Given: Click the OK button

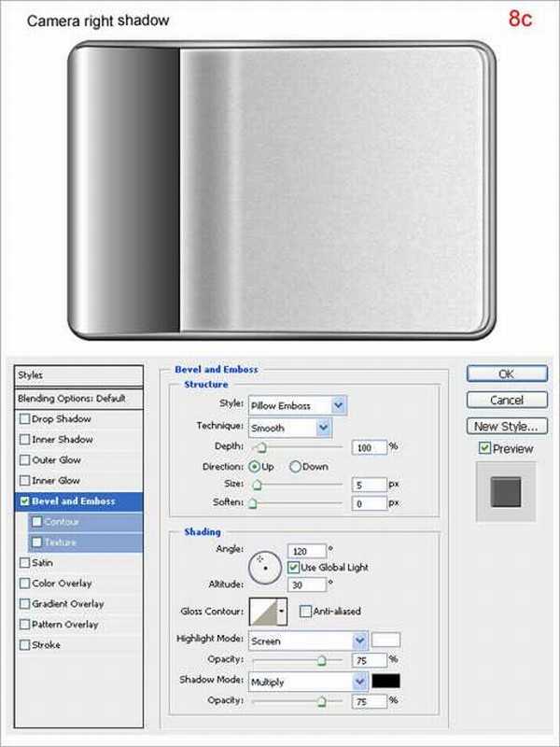Looking at the screenshot, I should pyautogui.click(x=506, y=373).
